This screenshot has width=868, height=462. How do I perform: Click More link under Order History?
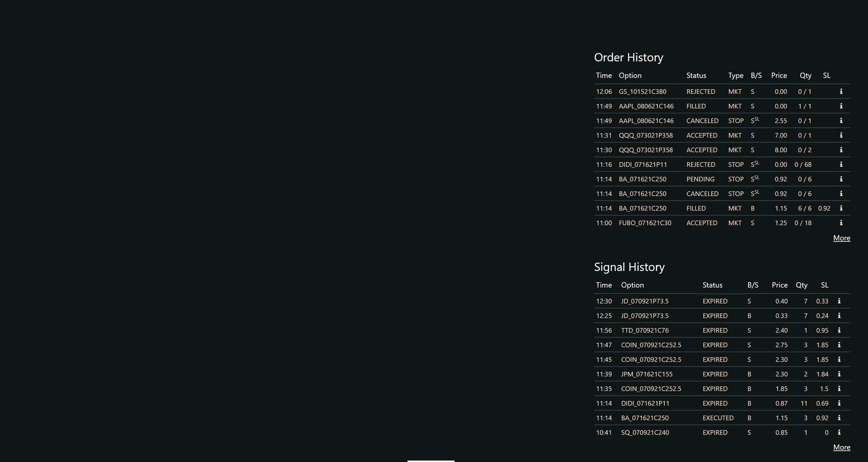pos(841,238)
